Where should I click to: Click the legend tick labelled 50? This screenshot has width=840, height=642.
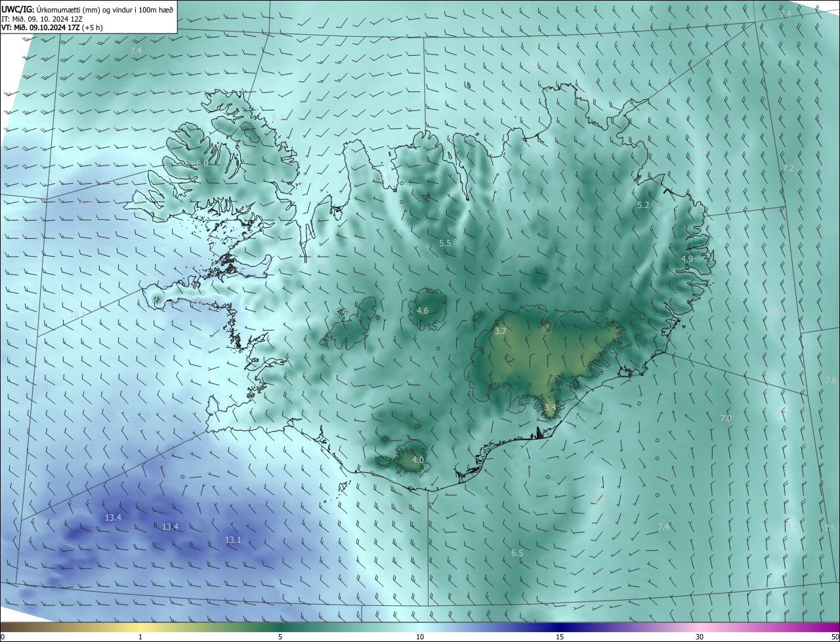coord(835,637)
